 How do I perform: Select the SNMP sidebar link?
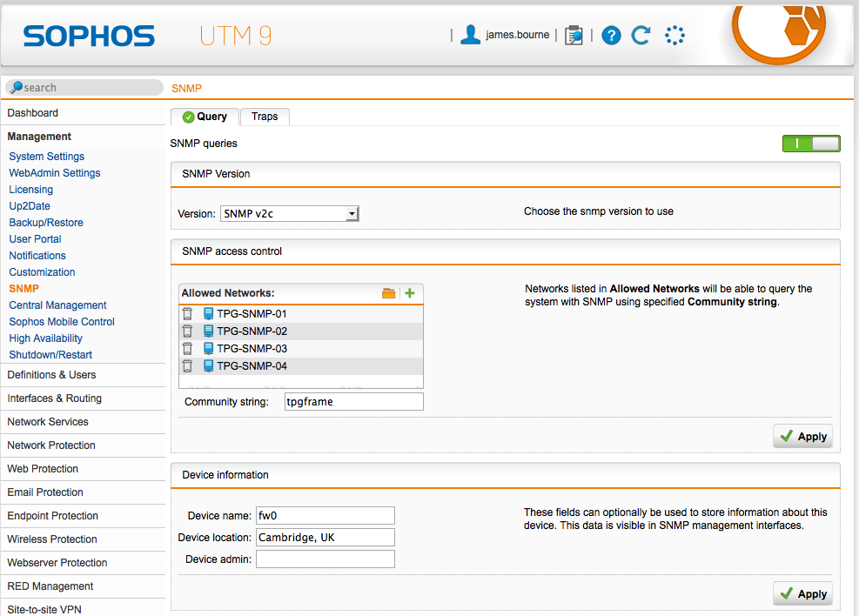pyautogui.click(x=23, y=289)
